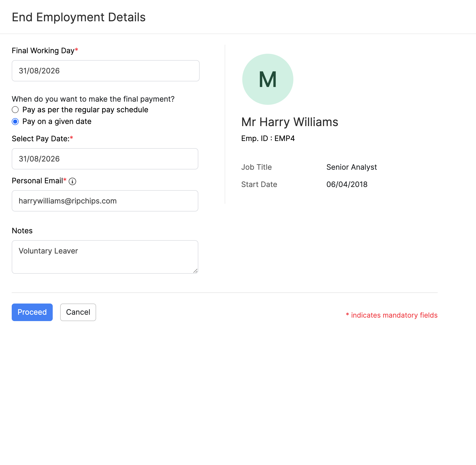Click the M avatar of Harry Williams
476x465 pixels.
(268, 79)
